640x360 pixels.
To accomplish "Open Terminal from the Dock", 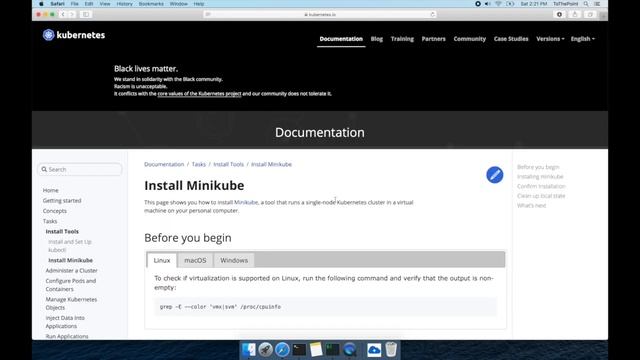I will 299,350.
